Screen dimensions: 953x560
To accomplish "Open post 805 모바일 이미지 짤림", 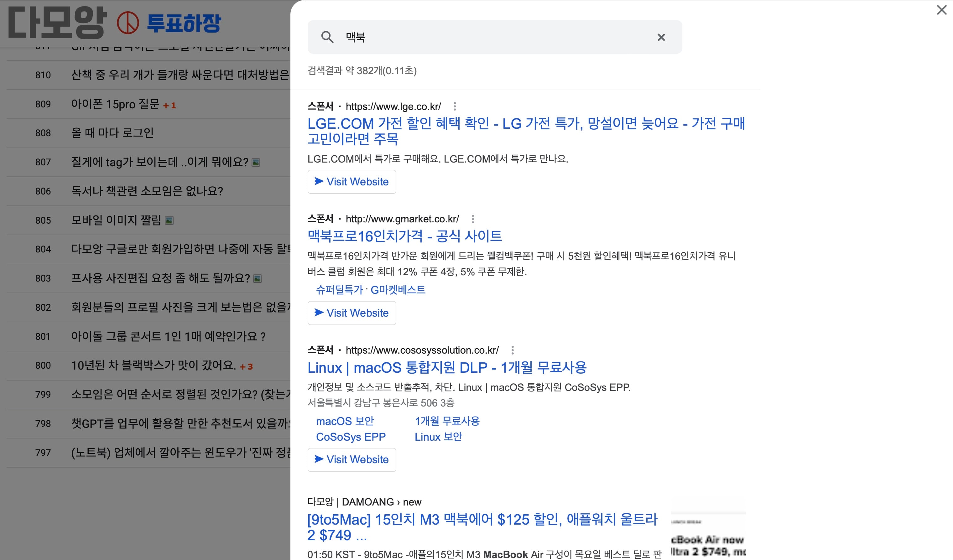I will tap(116, 220).
